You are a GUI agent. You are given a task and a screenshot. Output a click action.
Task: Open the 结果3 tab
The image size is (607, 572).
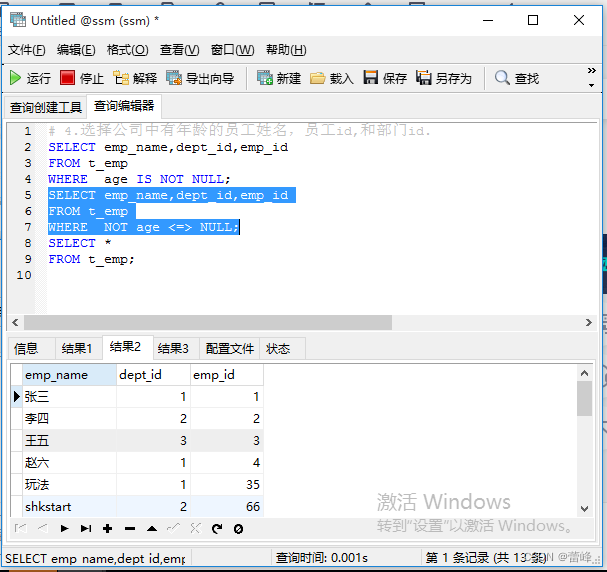(x=177, y=348)
